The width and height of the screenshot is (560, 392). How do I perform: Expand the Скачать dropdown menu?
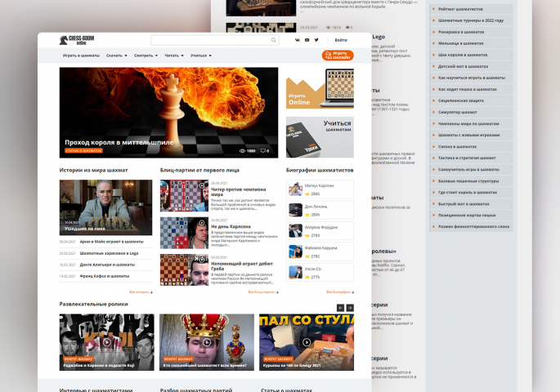116,56
